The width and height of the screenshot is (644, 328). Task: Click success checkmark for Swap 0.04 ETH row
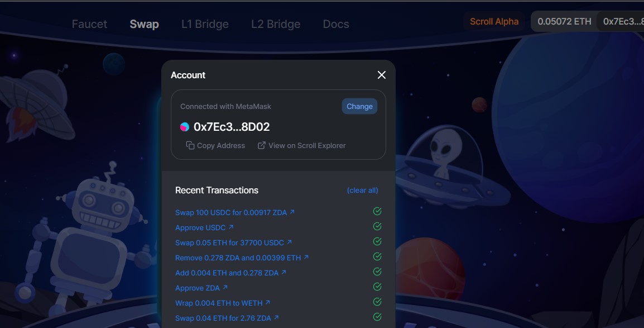pos(377,317)
